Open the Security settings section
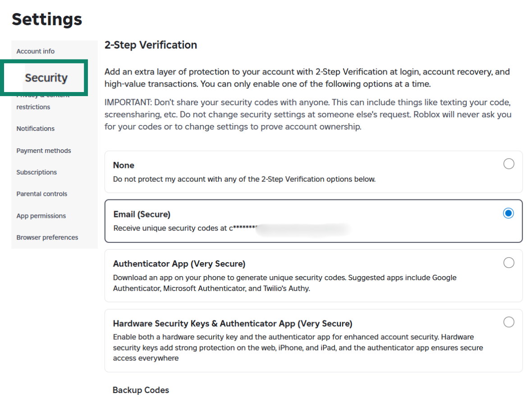The height and width of the screenshot is (402, 532). tap(45, 77)
